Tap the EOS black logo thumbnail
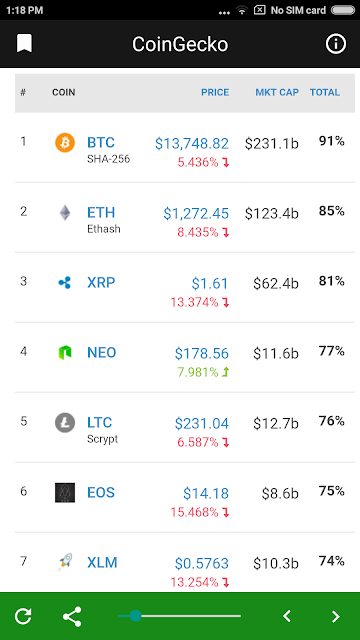Image resolution: width=360 pixels, height=640 pixels. (x=65, y=493)
